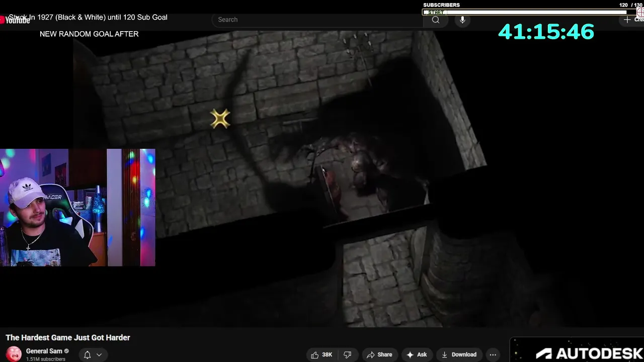Click the dislike thumbs-down icon
Screen dimensions: 644x362
[x=347, y=354]
